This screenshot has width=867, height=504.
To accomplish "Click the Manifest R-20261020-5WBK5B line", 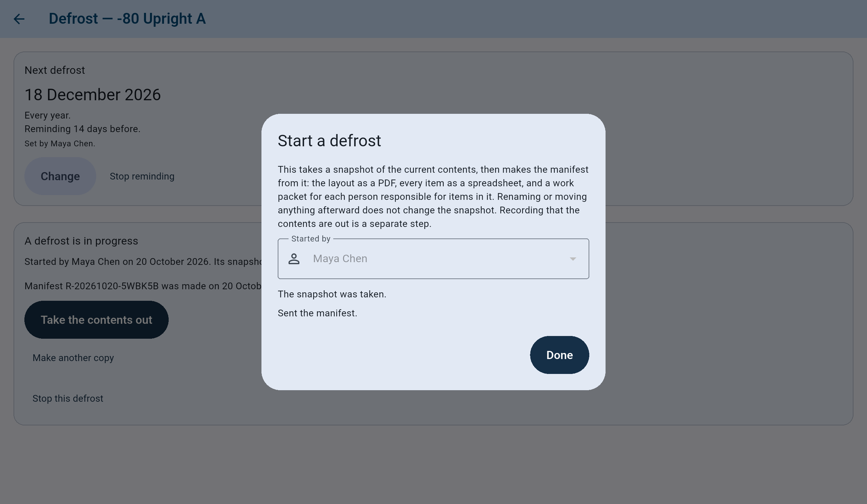I will point(143,286).
